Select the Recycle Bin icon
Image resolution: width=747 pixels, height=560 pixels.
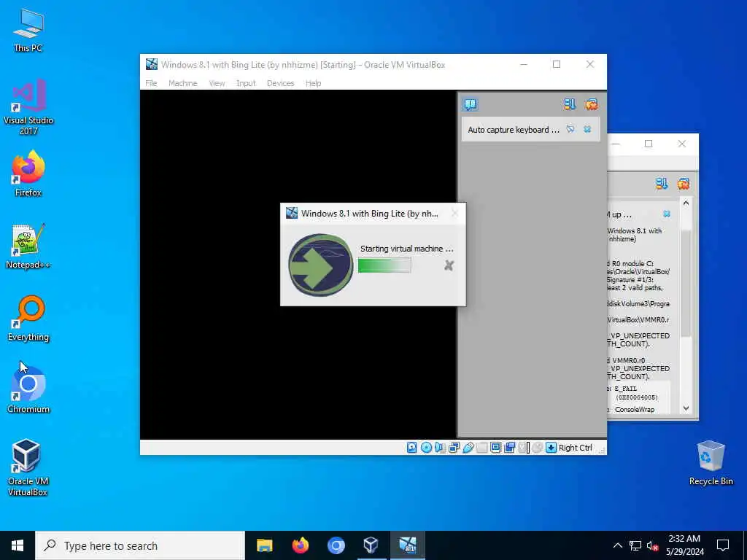pos(711,463)
